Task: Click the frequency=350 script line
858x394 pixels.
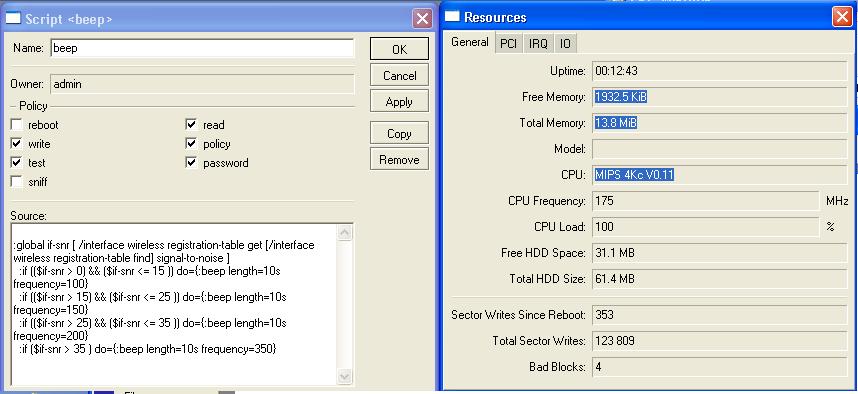Action: coord(148,349)
